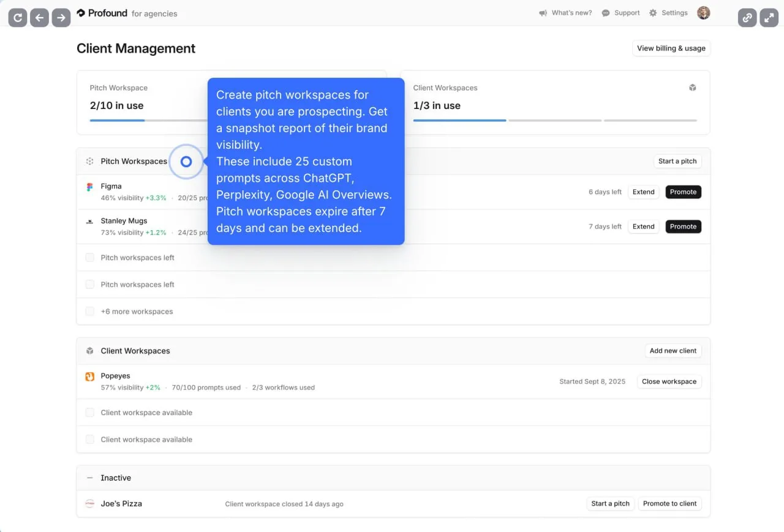
Task: Go back with the left arrow icon
Action: pyautogui.click(x=39, y=18)
